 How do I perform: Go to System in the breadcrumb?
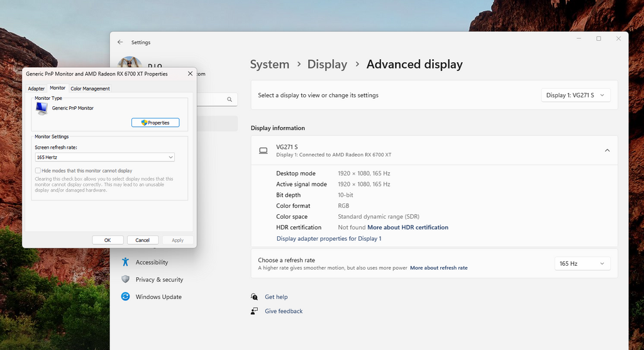point(269,65)
